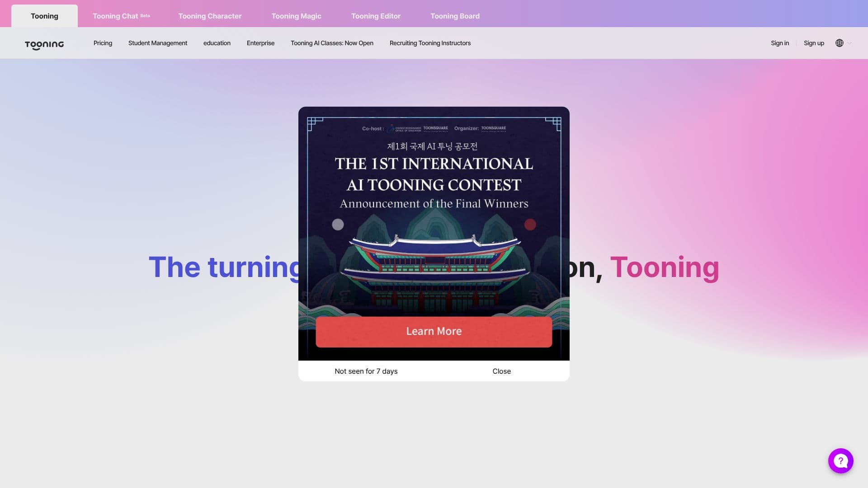
Task: Click Sign in
Action: tap(780, 43)
